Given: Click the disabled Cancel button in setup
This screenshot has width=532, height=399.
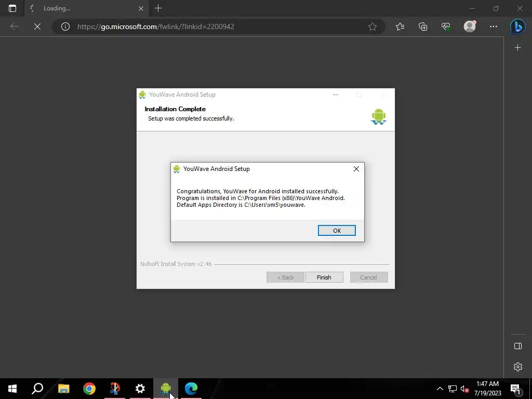Looking at the screenshot, I should 369,277.
